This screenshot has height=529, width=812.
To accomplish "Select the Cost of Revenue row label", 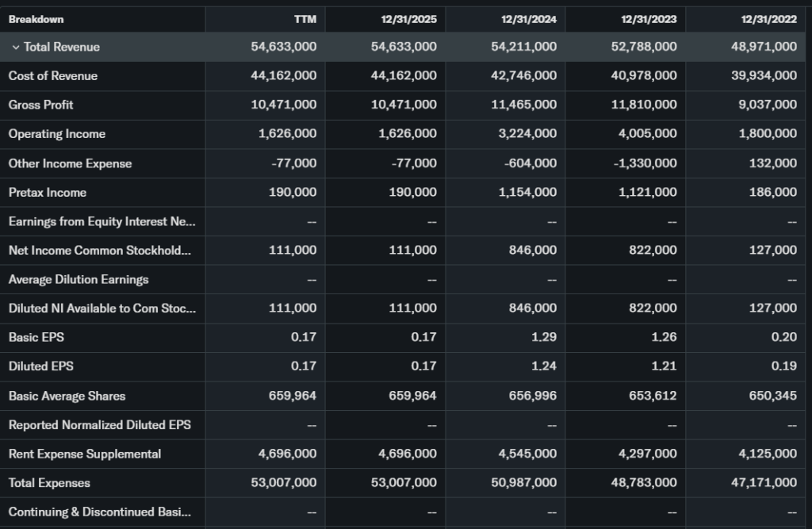I will 53,76.
